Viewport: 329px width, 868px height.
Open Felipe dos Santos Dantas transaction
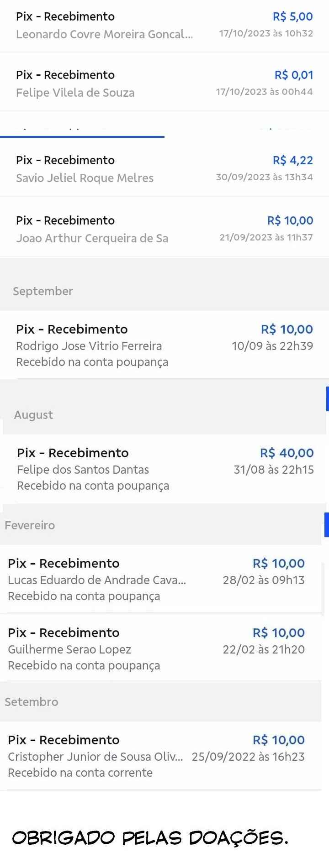click(x=83, y=470)
